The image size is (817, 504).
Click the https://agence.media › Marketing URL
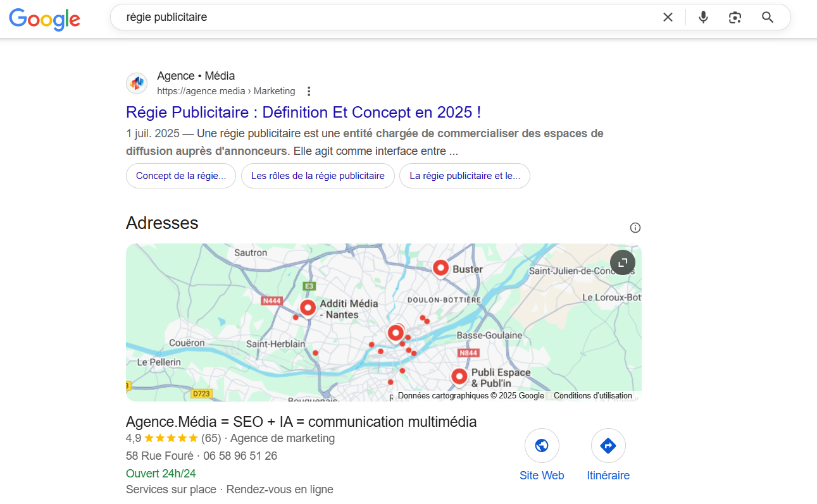pos(226,91)
